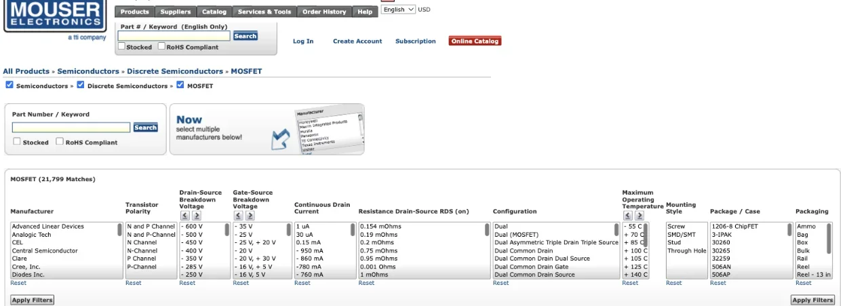Click the left arrow above Drain-Source Breakdown Voltage list

click(x=184, y=216)
